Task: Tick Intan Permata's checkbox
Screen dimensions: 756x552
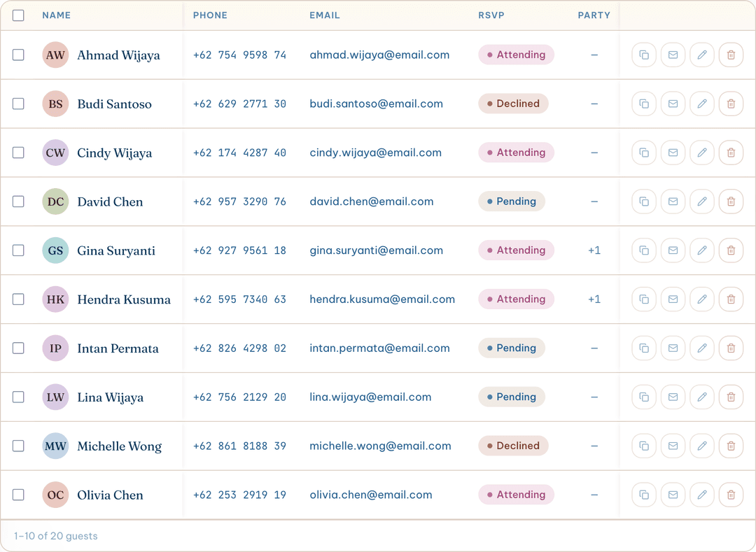Action: 18,348
